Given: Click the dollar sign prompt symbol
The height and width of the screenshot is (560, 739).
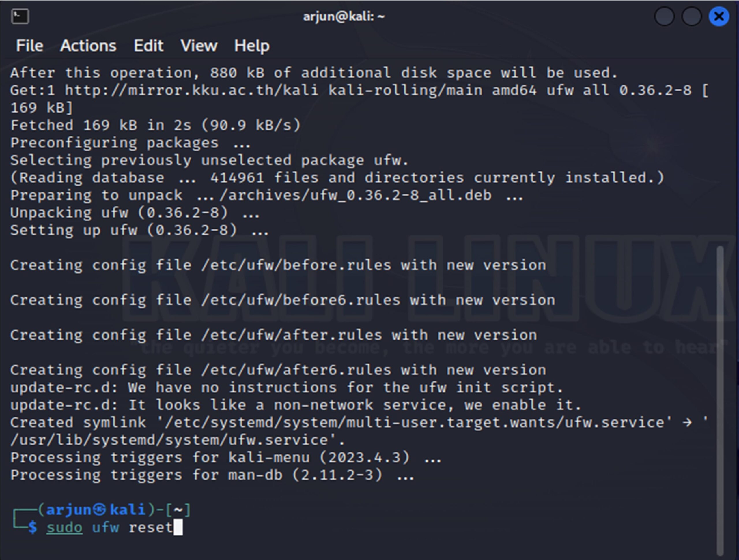Looking at the screenshot, I should 33,528.
